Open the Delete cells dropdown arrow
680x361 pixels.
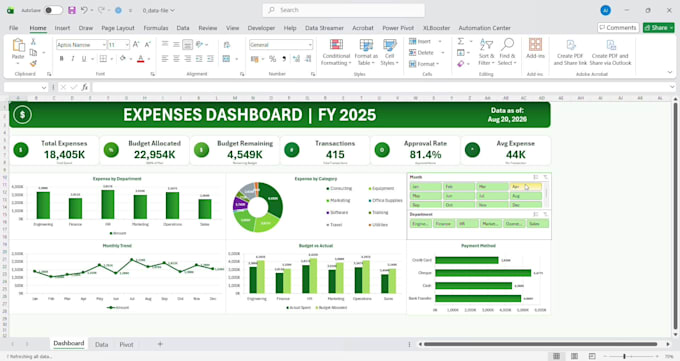click(442, 53)
